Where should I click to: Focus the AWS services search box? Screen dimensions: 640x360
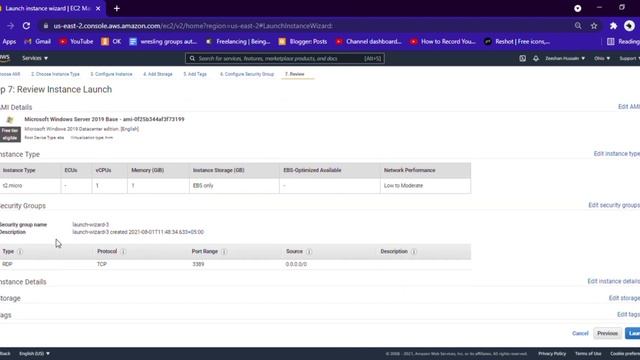click(x=284, y=58)
